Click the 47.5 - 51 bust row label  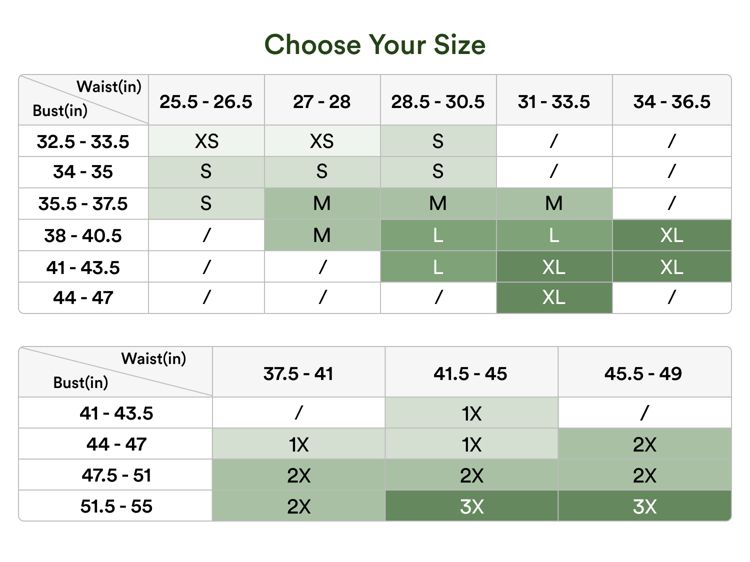coord(116,475)
